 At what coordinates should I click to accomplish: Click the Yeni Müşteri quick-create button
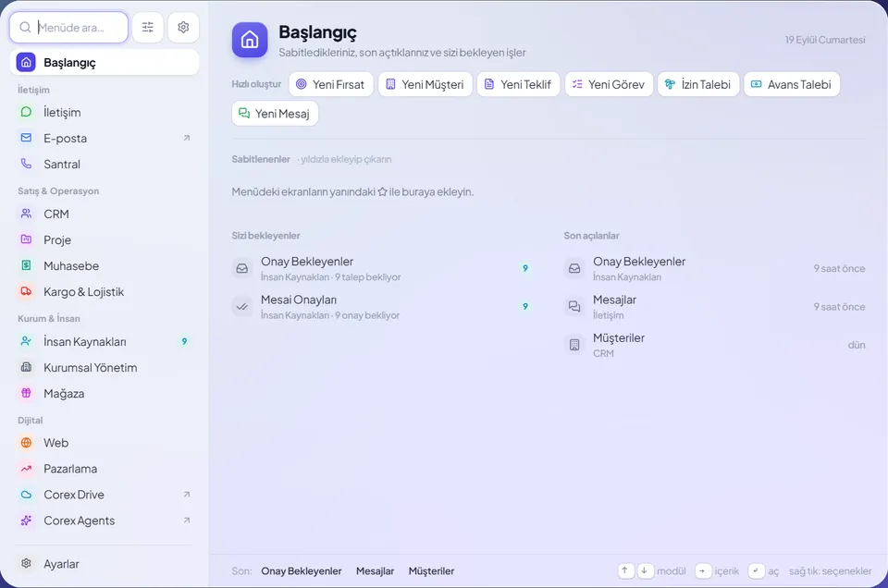tap(425, 84)
